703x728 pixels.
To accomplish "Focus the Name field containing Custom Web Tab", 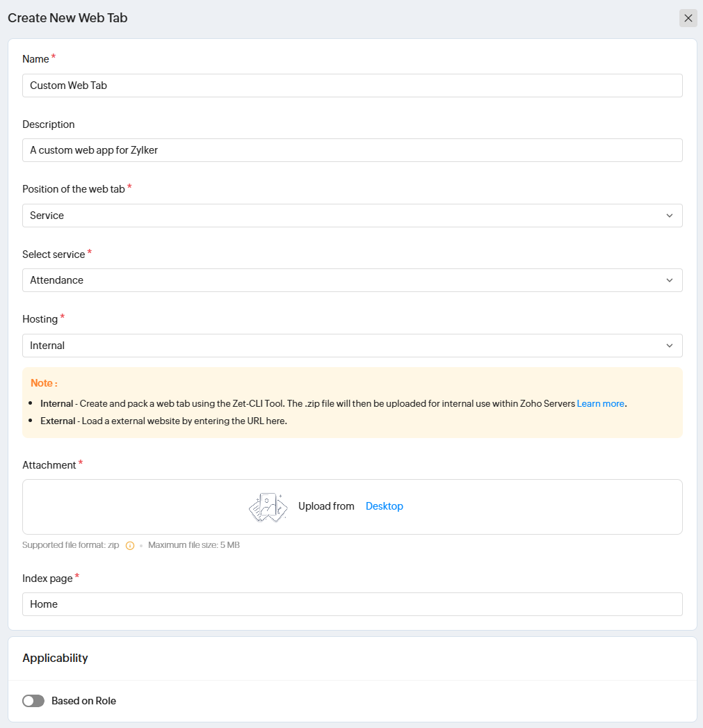I will click(352, 86).
